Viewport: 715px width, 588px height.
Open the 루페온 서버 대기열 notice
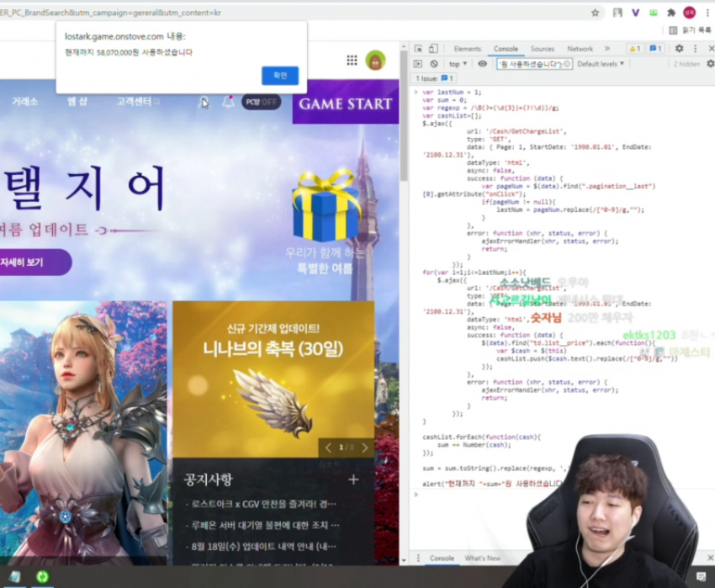tap(264, 525)
